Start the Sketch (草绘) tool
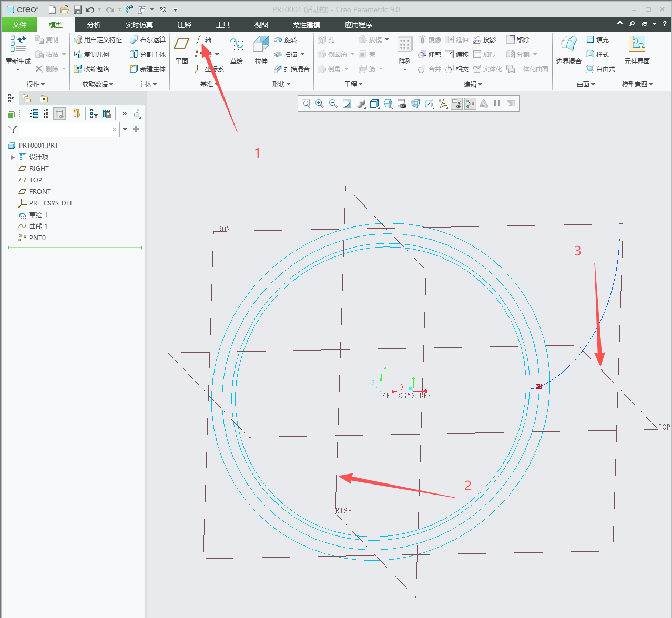The image size is (672, 618). (237, 50)
